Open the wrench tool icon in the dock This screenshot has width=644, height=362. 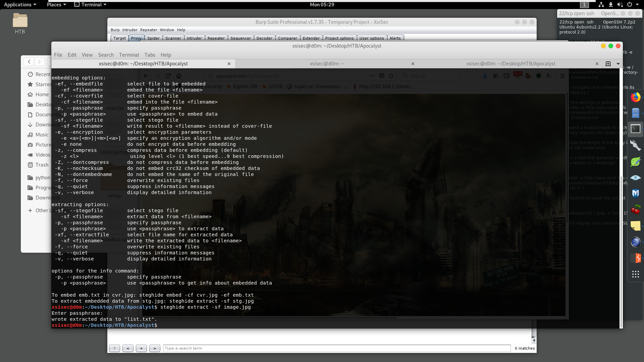point(635,145)
